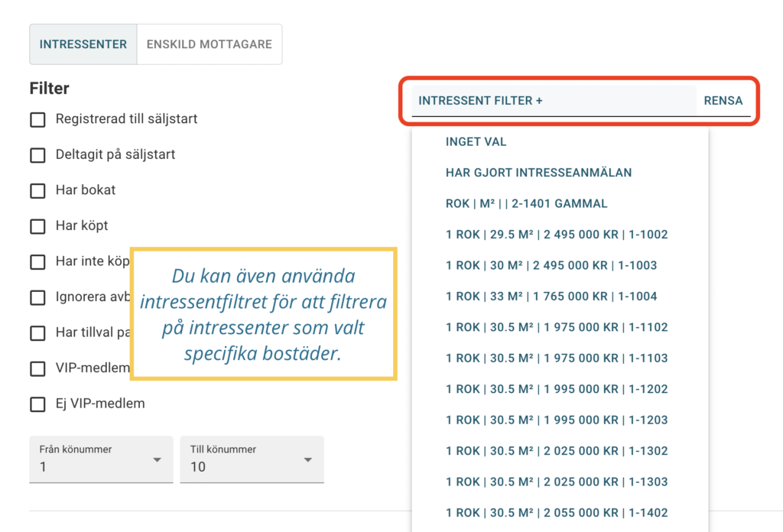Check the "Har bokat" checkbox

click(37, 190)
